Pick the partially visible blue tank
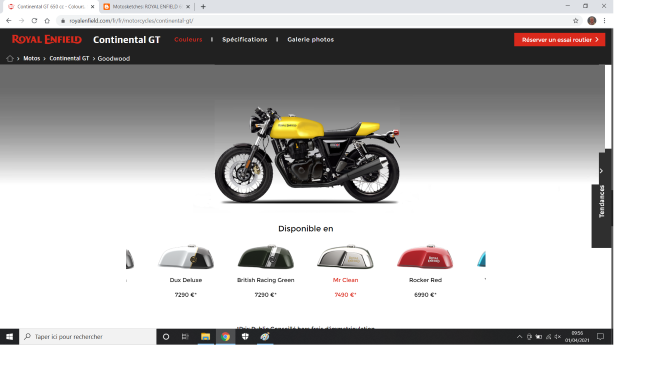Viewport: 666px width, 374px height. (482, 259)
